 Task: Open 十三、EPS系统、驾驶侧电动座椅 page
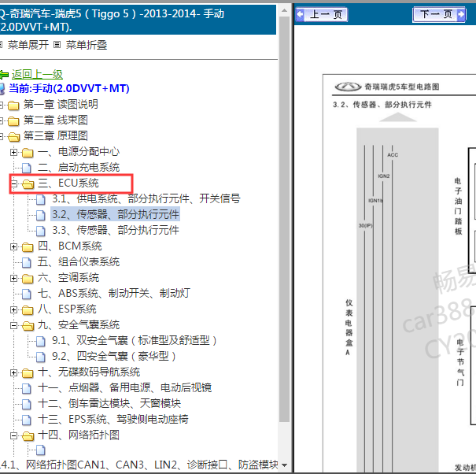[113, 420]
